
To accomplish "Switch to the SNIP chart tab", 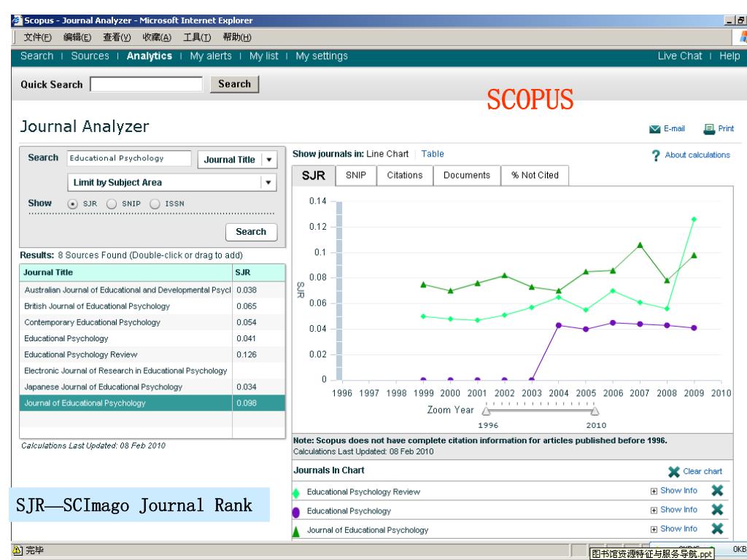I will pyautogui.click(x=356, y=175).
